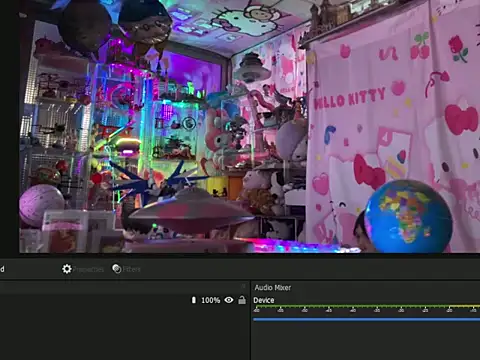Click the camera preview in the canvas

point(249,126)
